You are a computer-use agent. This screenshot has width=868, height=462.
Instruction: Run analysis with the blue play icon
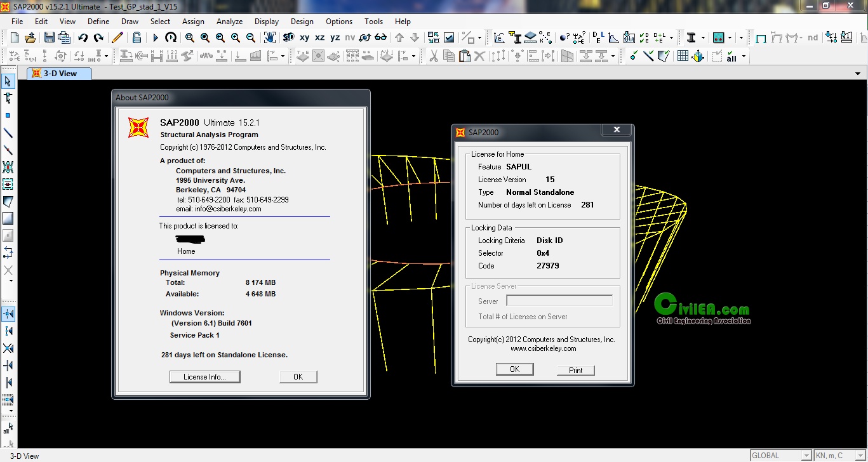pos(156,38)
